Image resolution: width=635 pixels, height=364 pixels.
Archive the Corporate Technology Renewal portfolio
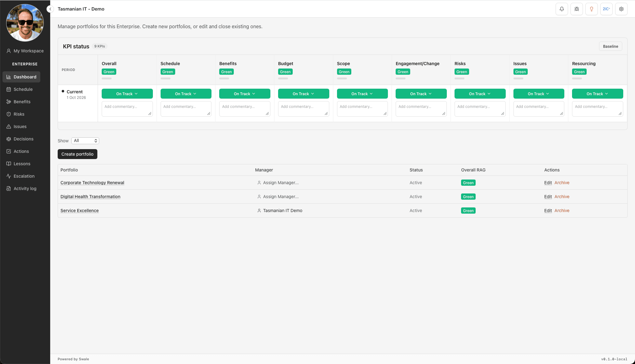[x=562, y=183]
